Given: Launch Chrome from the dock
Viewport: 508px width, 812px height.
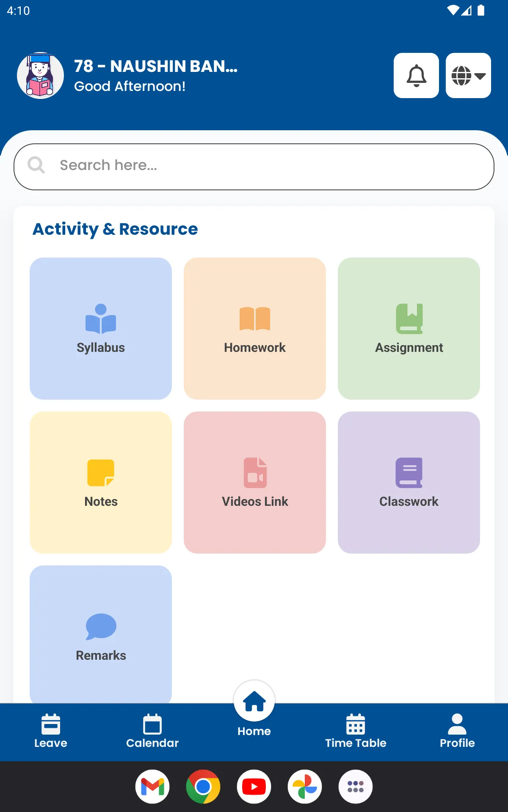Looking at the screenshot, I should pos(203,787).
